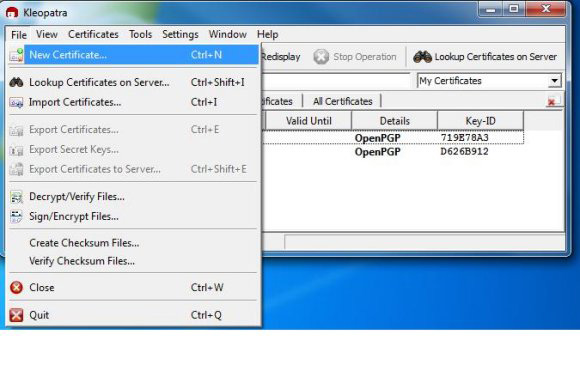Click OpenPGP in the D626B912 row
Viewport: 580px width, 371px height.
378,152
